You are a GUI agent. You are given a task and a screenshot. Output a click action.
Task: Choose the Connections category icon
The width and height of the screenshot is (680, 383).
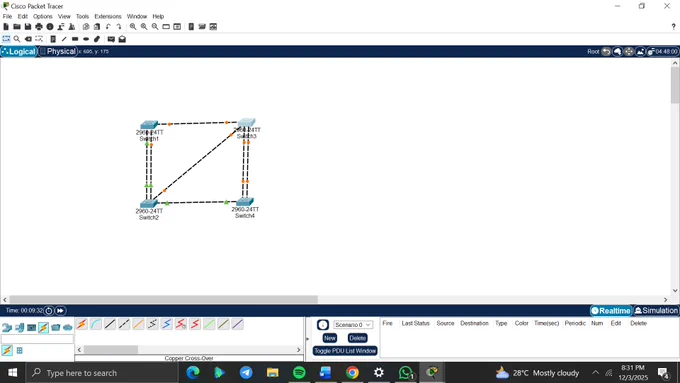point(43,327)
